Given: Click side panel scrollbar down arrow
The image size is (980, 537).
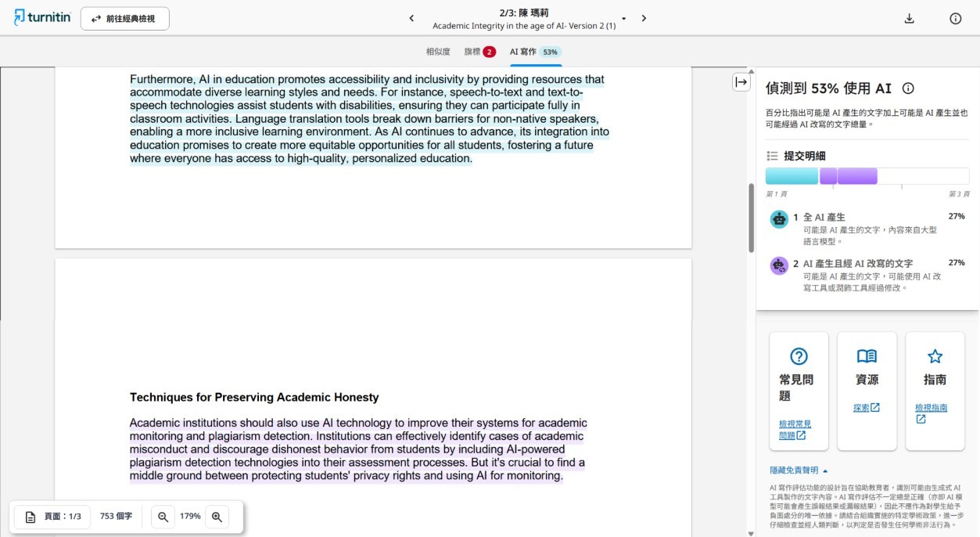Looking at the screenshot, I should [x=752, y=533].
